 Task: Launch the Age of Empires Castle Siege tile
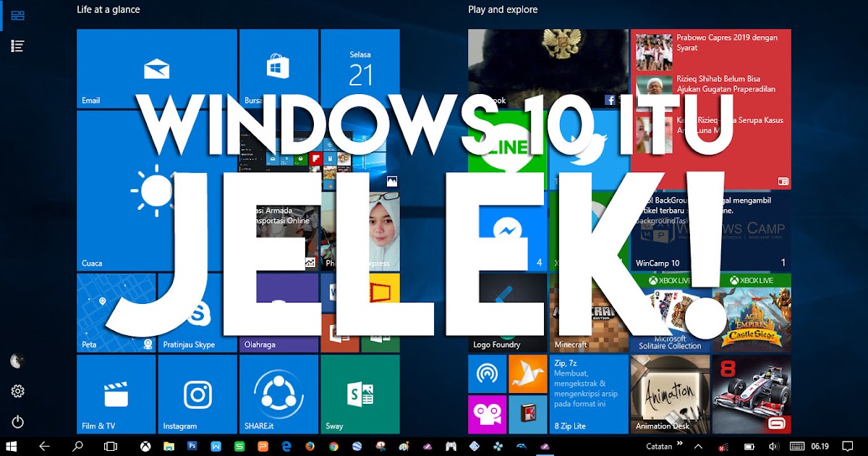click(752, 312)
